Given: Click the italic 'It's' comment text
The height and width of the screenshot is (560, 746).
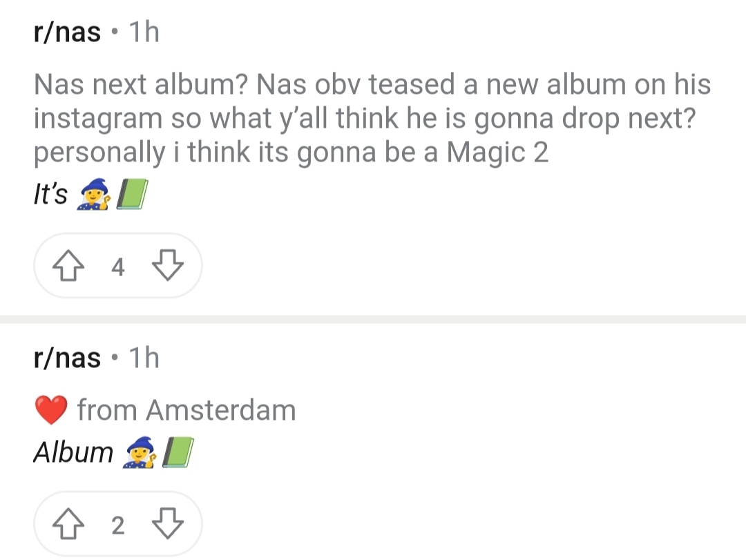Looking at the screenshot, I should coord(50,196).
